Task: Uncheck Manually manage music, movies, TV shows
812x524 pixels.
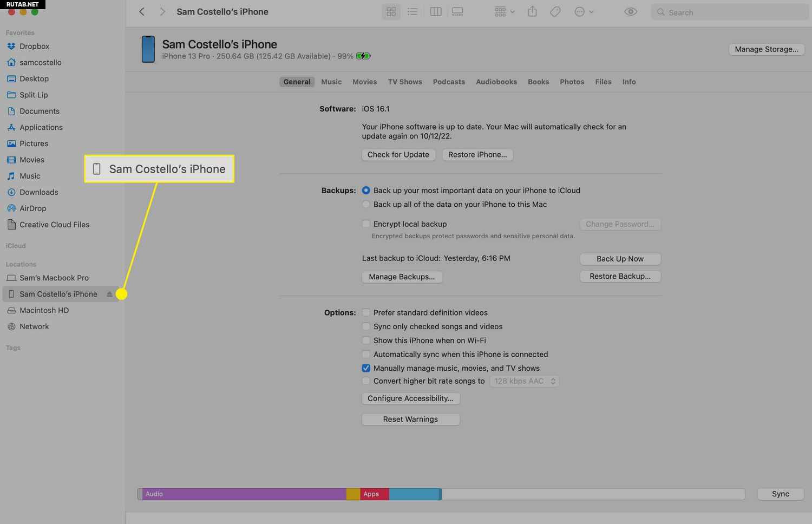Action: point(366,368)
